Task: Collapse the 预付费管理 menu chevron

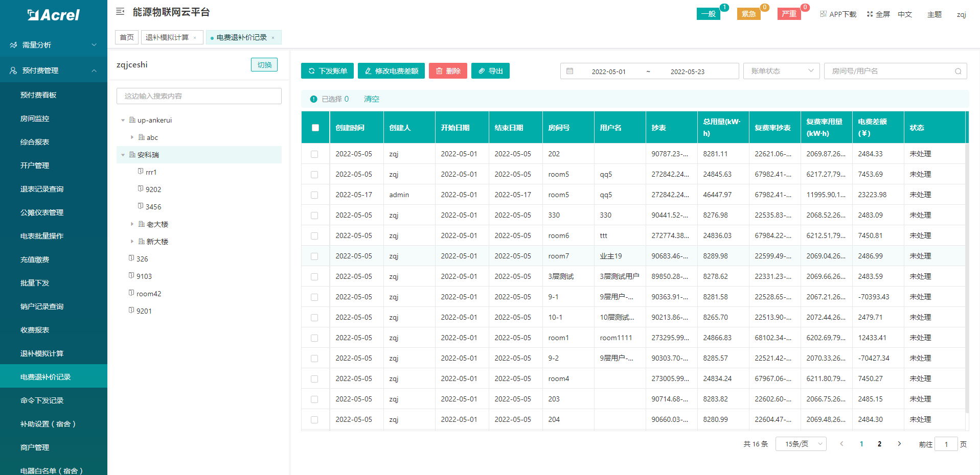Action: point(94,70)
